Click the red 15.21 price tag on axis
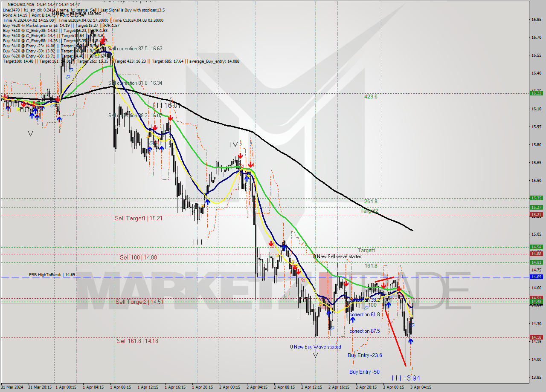The height and width of the screenshot is (392, 546). pyautogui.click(x=536, y=215)
